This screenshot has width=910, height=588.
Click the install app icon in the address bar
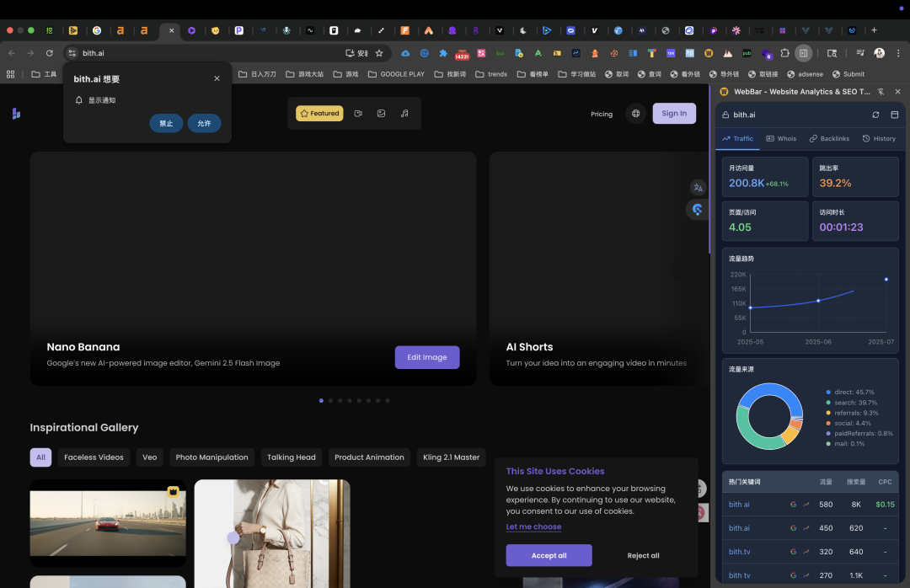point(350,53)
